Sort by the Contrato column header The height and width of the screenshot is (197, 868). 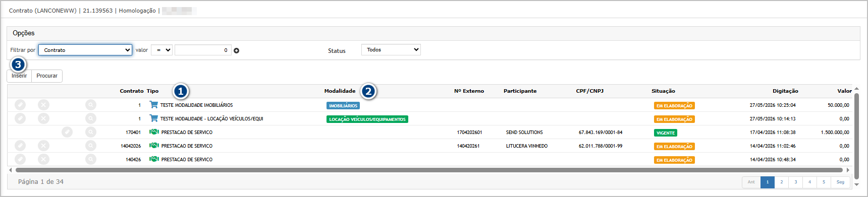click(x=132, y=91)
